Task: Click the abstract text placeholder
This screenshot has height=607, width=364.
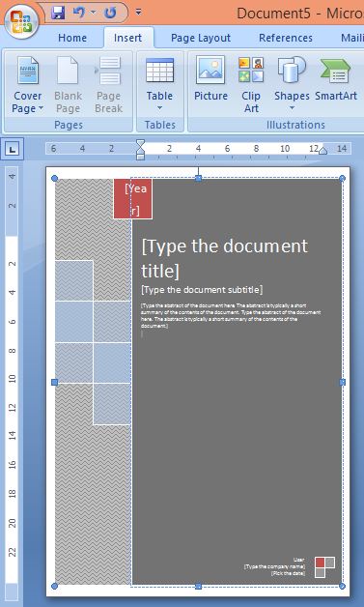Action: pos(231,315)
